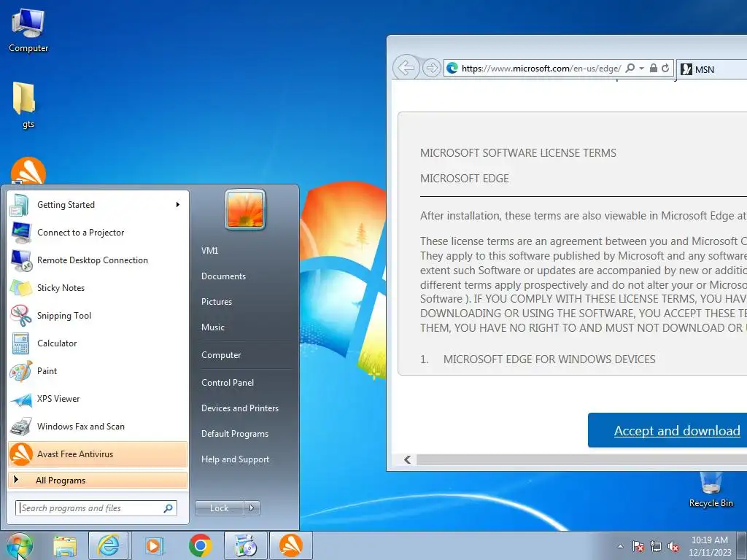Click the Action Center flag tray icon
This screenshot has height=560, width=747.
pyautogui.click(x=638, y=547)
